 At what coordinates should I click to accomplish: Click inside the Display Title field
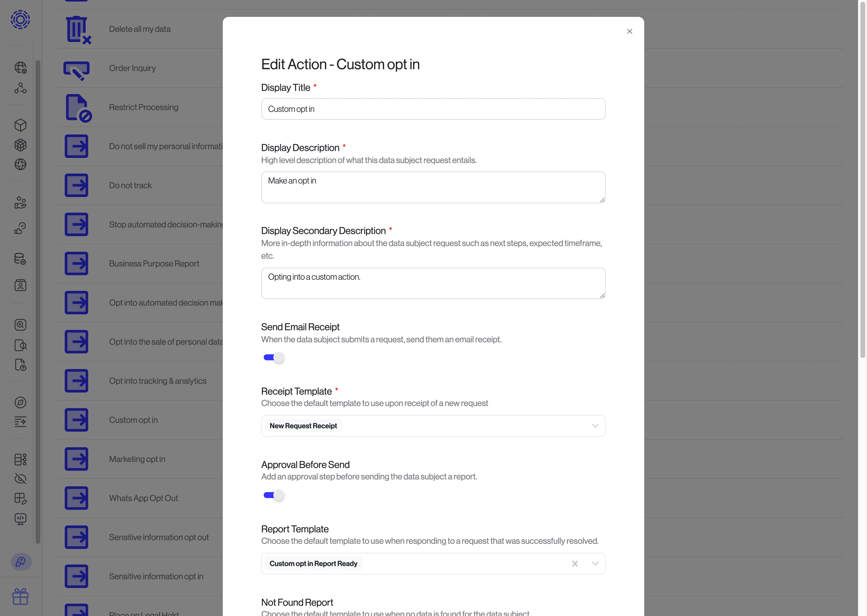click(x=433, y=109)
